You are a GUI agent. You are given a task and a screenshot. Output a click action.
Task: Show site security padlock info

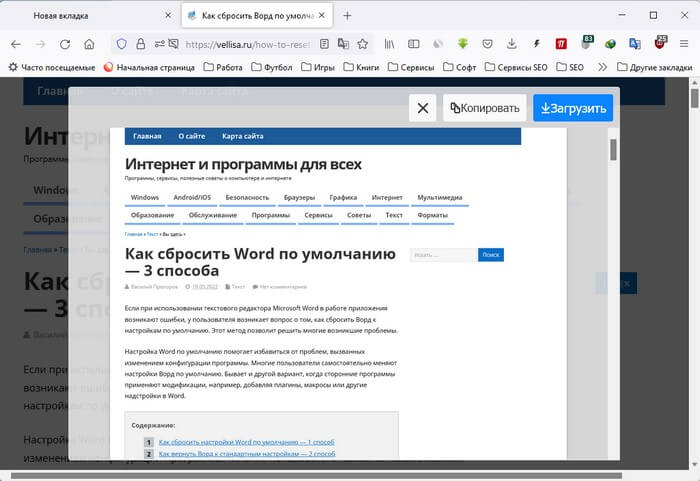(141, 44)
